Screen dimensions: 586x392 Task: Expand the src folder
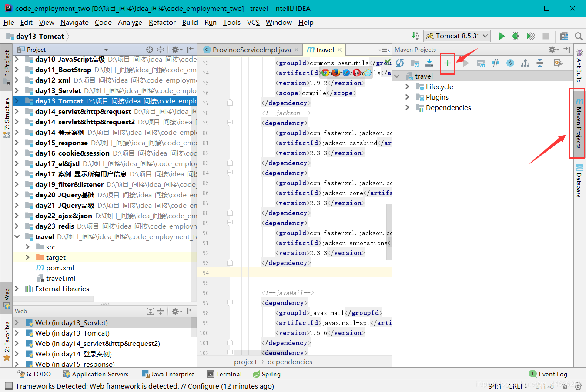27,247
